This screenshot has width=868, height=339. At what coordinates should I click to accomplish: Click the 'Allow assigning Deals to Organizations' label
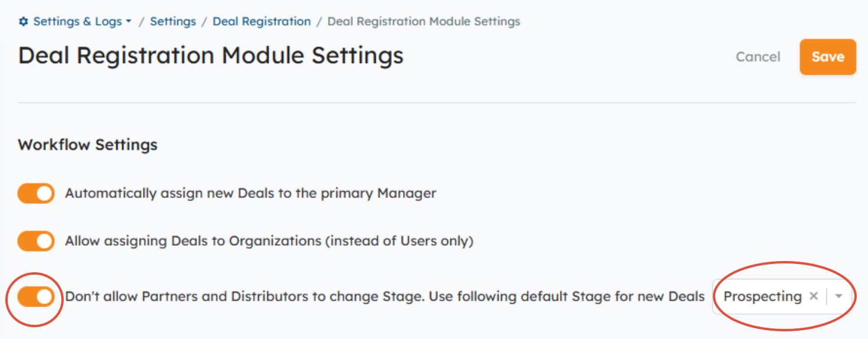point(269,241)
